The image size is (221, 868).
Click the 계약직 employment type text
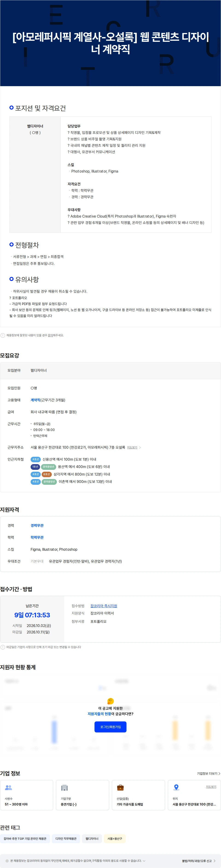(x=35, y=400)
